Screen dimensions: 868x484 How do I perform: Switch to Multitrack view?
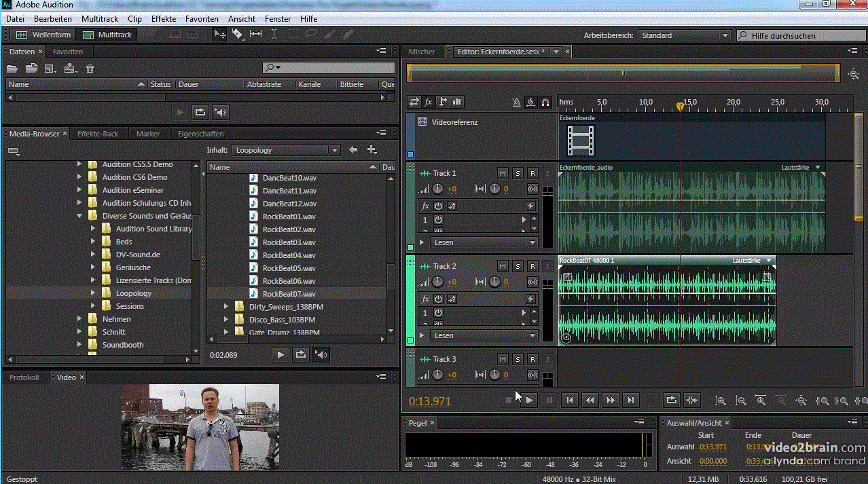109,35
